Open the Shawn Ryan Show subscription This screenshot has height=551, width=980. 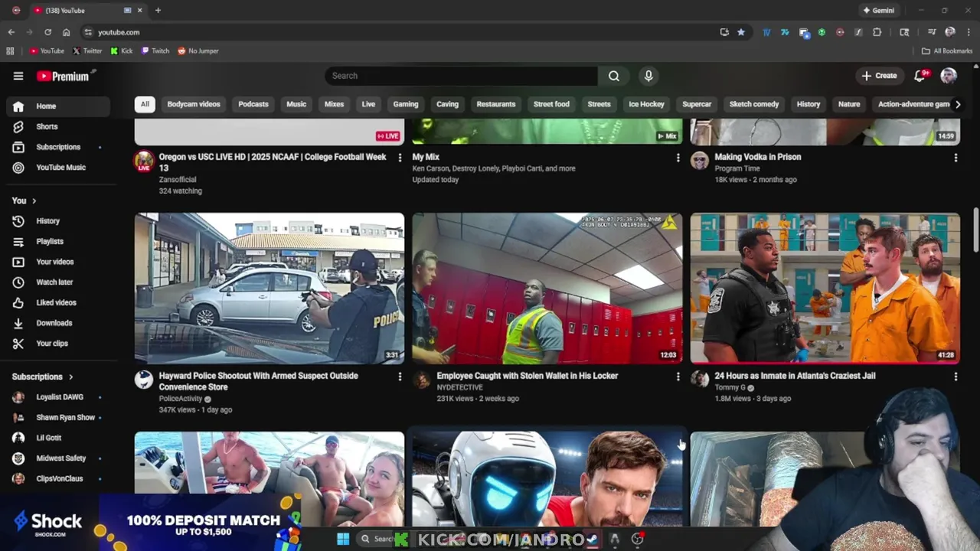58,418
